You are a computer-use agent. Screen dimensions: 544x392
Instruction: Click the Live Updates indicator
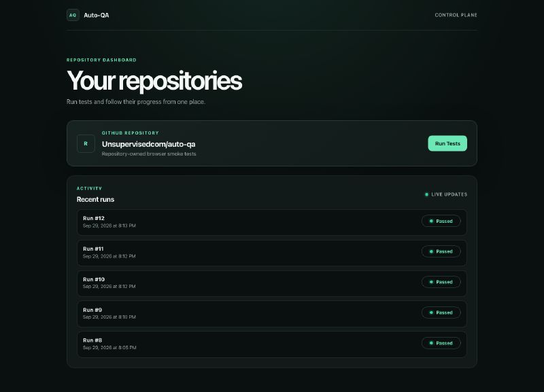[x=446, y=194]
